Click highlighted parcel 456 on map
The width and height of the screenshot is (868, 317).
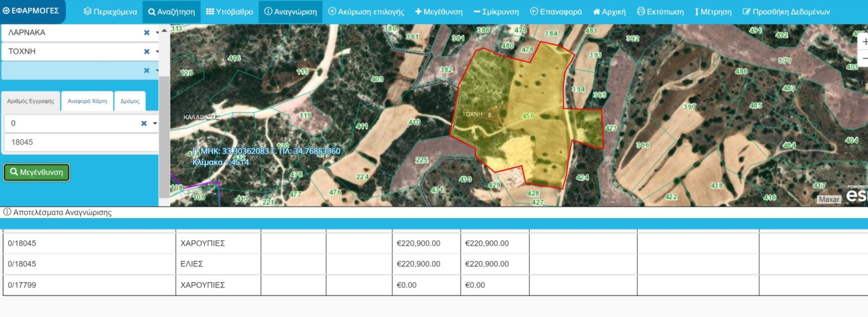(528, 116)
